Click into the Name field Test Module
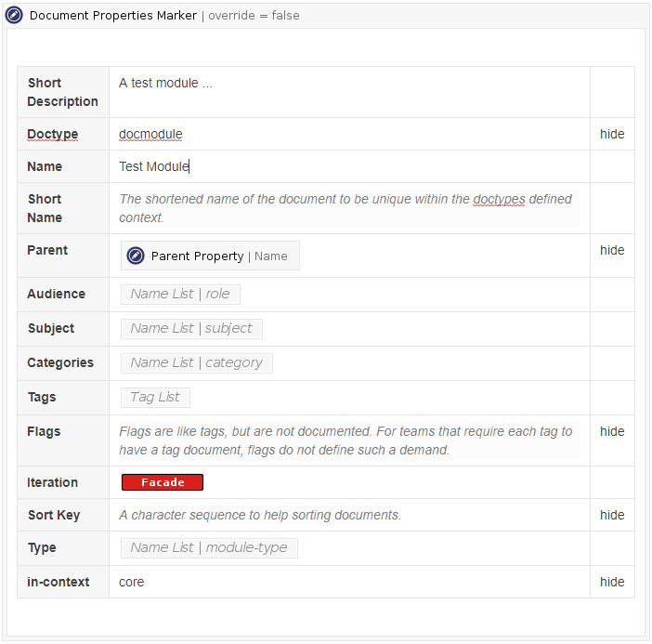The height and width of the screenshot is (644, 652). coord(154,166)
